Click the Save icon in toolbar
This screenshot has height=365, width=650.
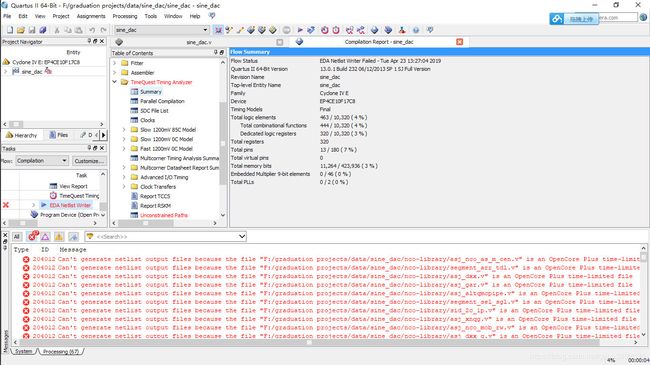click(x=32, y=30)
